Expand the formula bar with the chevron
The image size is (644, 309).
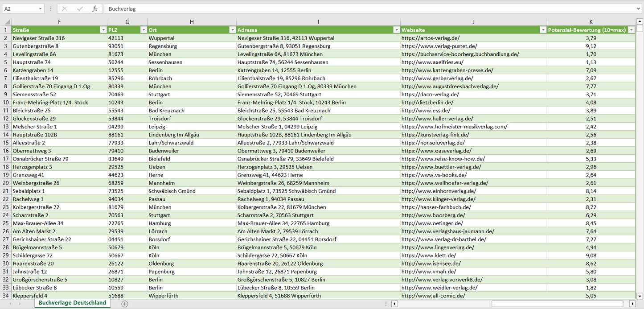point(639,9)
